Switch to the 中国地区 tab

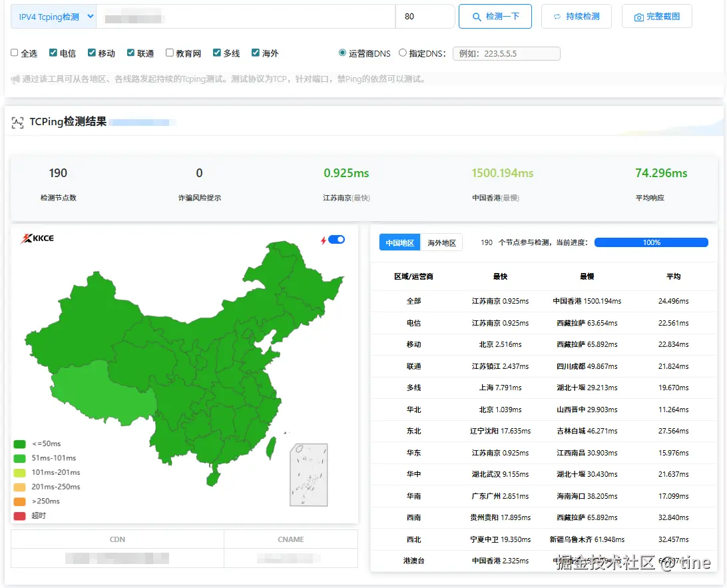(399, 242)
